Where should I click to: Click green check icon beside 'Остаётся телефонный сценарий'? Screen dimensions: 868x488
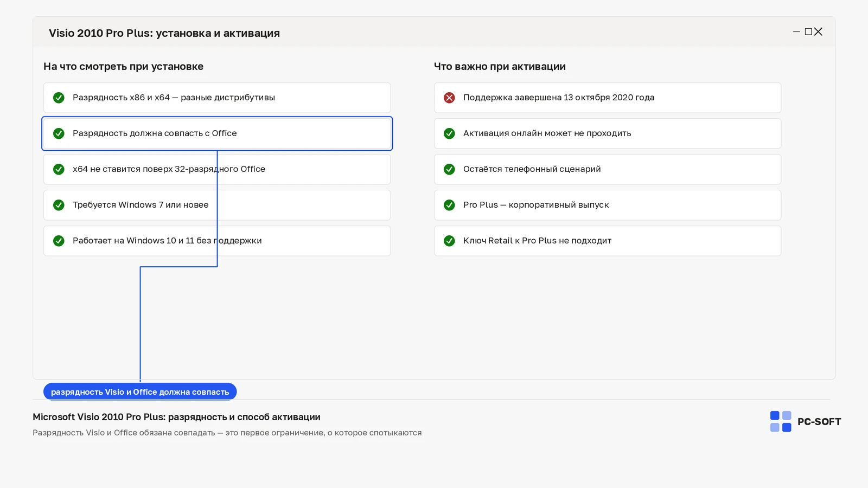[x=449, y=169]
